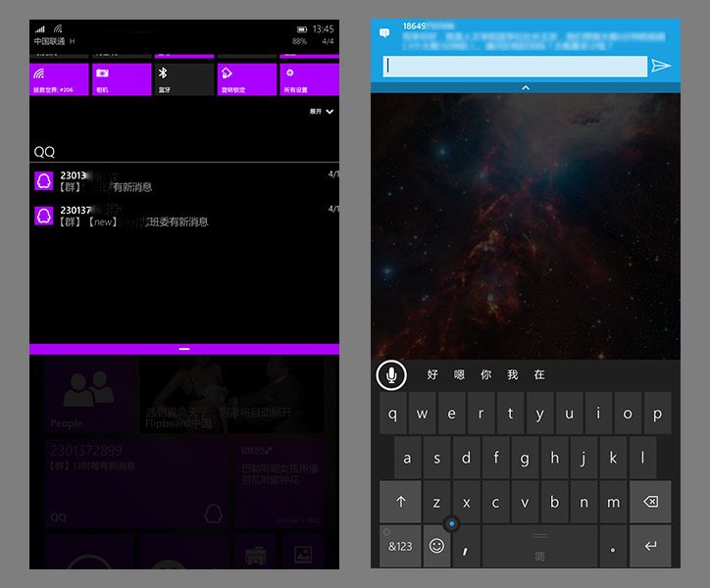
Task: Tap the b key
Action: pyautogui.click(x=555, y=502)
